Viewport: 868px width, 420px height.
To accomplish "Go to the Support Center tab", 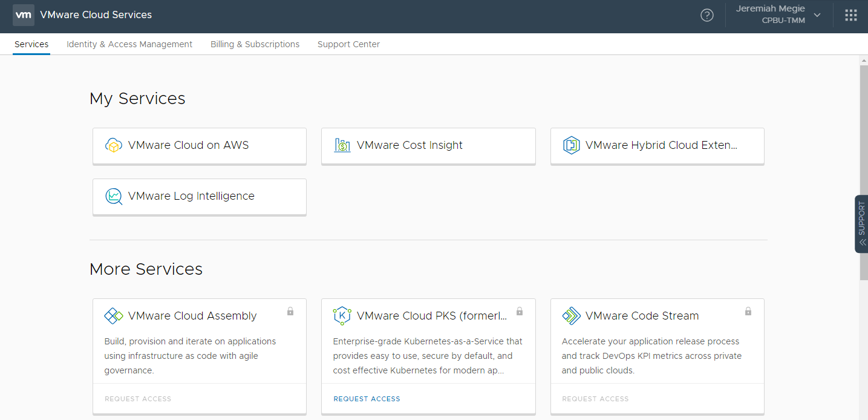I will pyautogui.click(x=348, y=44).
